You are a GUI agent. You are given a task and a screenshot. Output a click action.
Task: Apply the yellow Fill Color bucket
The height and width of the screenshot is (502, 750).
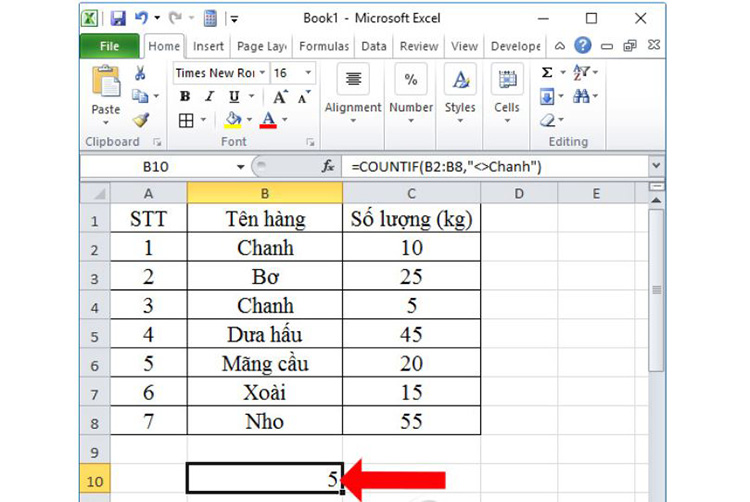233,120
